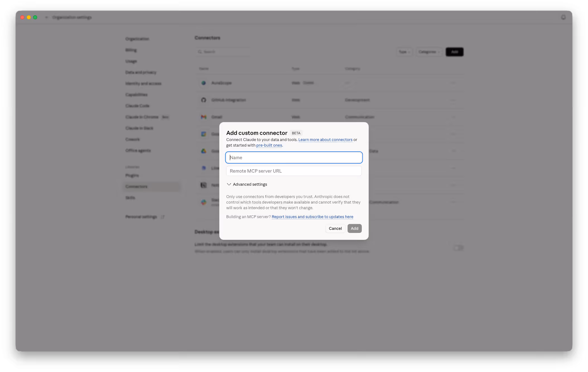
Task: Click the black Add button on Connectors page
Action: click(x=454, y=52)
